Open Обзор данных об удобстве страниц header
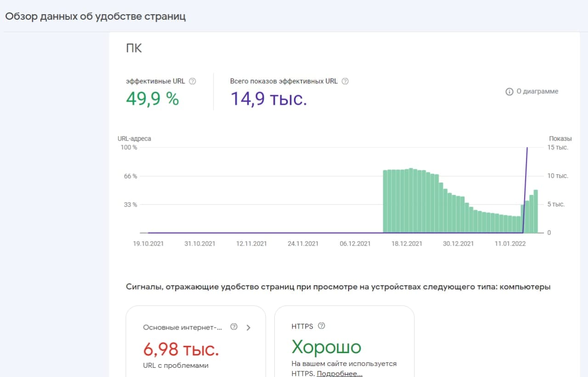 pyautogui.click(x=95, y=16)
